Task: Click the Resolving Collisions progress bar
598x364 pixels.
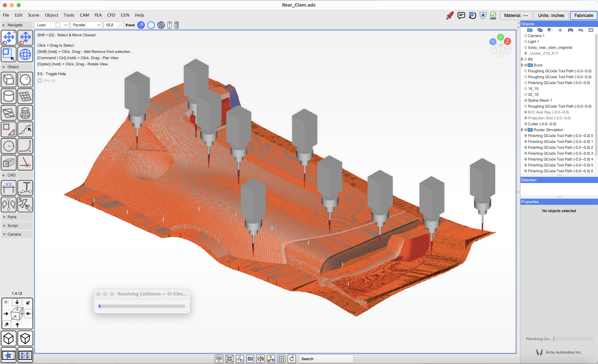Action: tap(142, 306)
